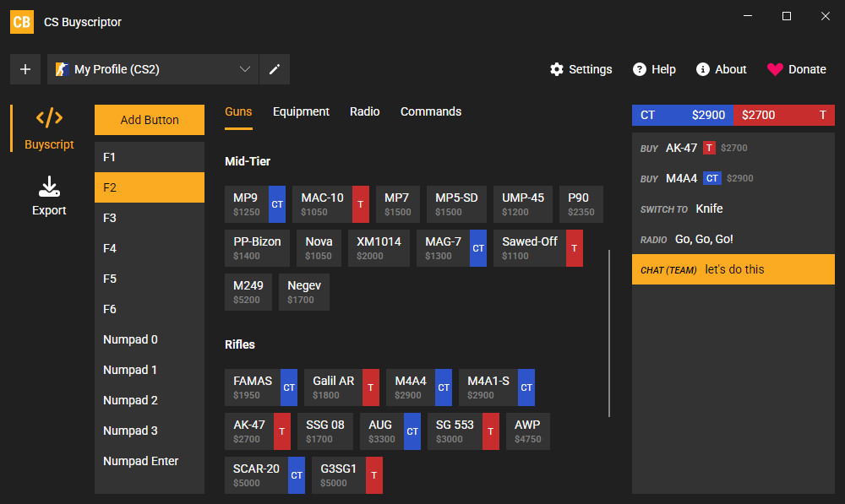Switch to the Buyscript sidebar view
Image resolution: width=845 pixels, height=504 pixels.
[x=49, y=128]
